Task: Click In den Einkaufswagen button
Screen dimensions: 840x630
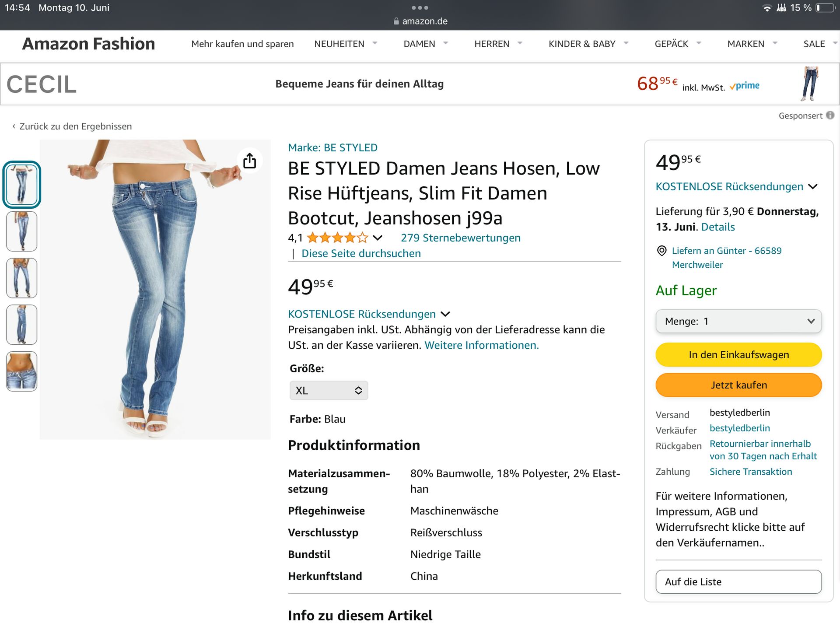Action: coord(738,354)
